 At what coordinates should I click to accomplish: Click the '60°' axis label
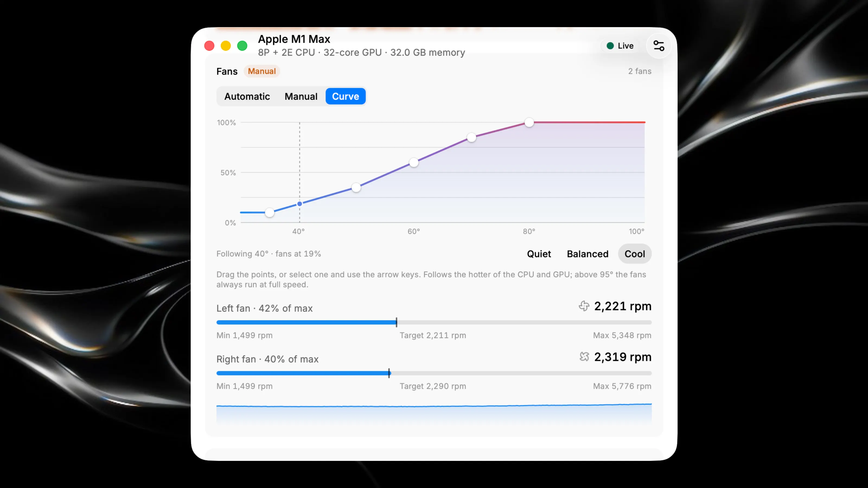[x=414, y=231]
